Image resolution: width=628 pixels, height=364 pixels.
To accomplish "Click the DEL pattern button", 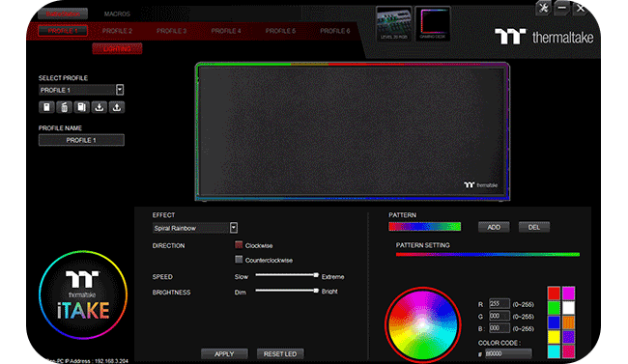I will pos(534,227).
